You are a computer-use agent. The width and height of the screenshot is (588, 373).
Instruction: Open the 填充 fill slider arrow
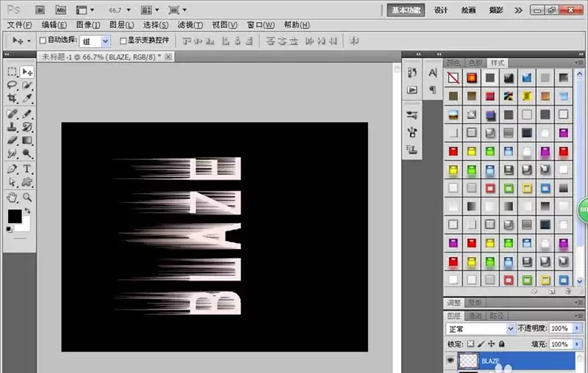point(577,344)
